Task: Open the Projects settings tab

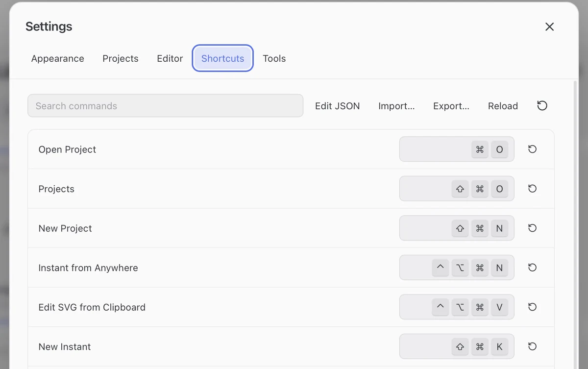Action: tap(121, 58)
